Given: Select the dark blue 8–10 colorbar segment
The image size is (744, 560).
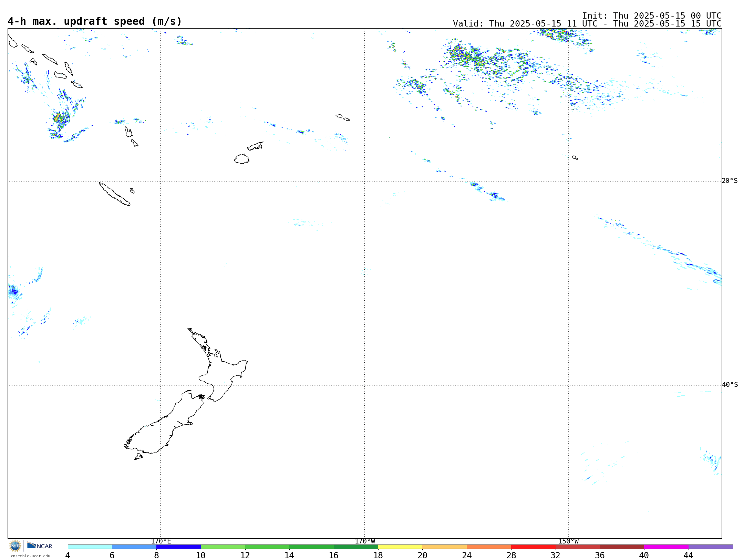Looking at the screenshot, I should [179, 547].
